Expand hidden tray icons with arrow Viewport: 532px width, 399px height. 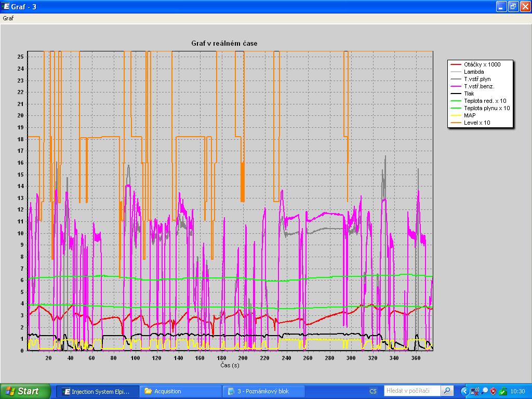464,391
